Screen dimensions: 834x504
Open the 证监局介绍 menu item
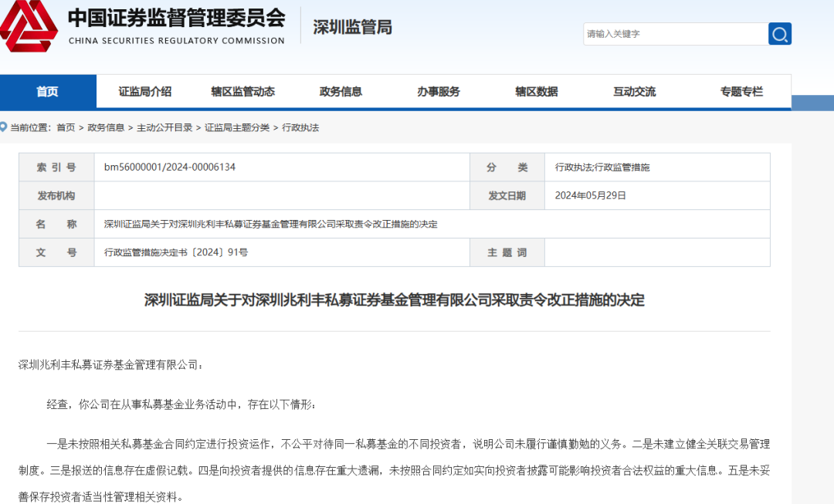click(x=145, y=92)
